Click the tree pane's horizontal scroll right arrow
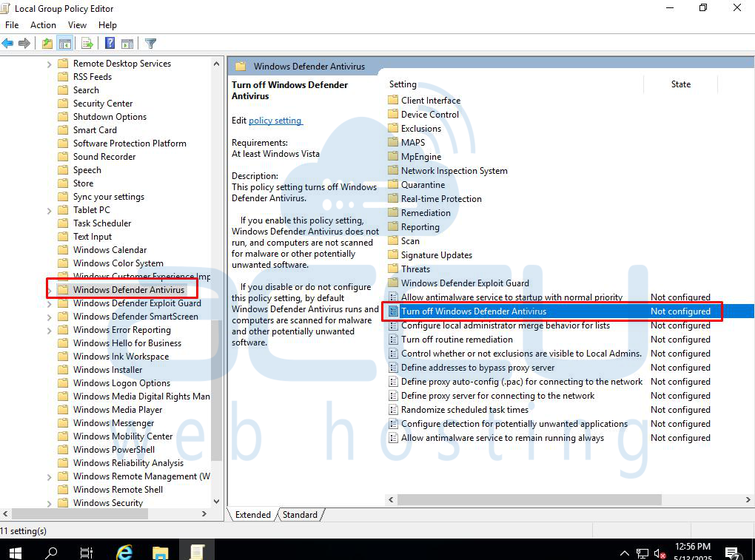 point(204,514)
